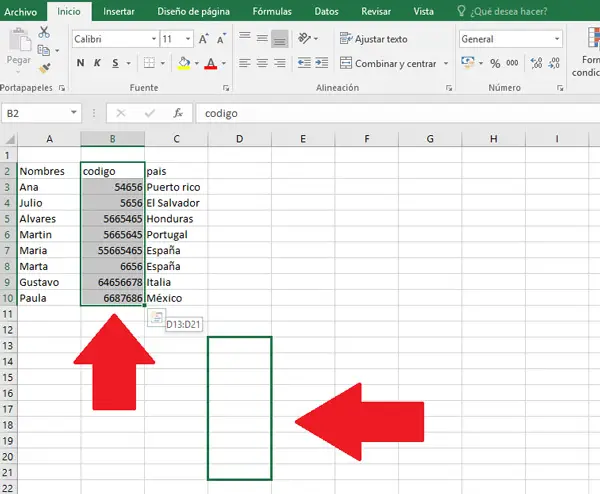The image size is (600, 494).
Task: Click the Copy icon in Portapapeles
Action: pyautogui.click(x=44, y=50)
